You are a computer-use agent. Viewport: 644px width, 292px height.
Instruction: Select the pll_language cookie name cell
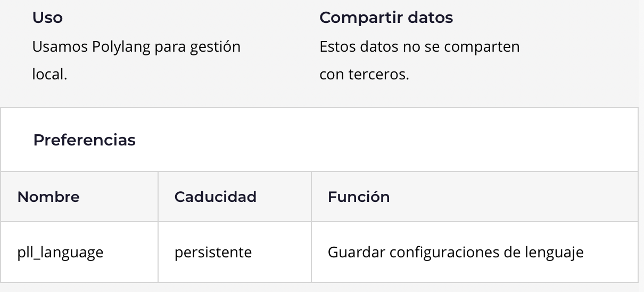tap(60, 252)
